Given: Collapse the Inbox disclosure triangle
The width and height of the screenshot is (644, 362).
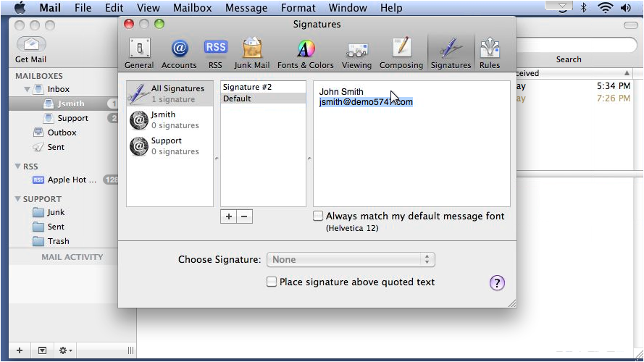Looking at the screenshot, I should (x=27, y=89).
